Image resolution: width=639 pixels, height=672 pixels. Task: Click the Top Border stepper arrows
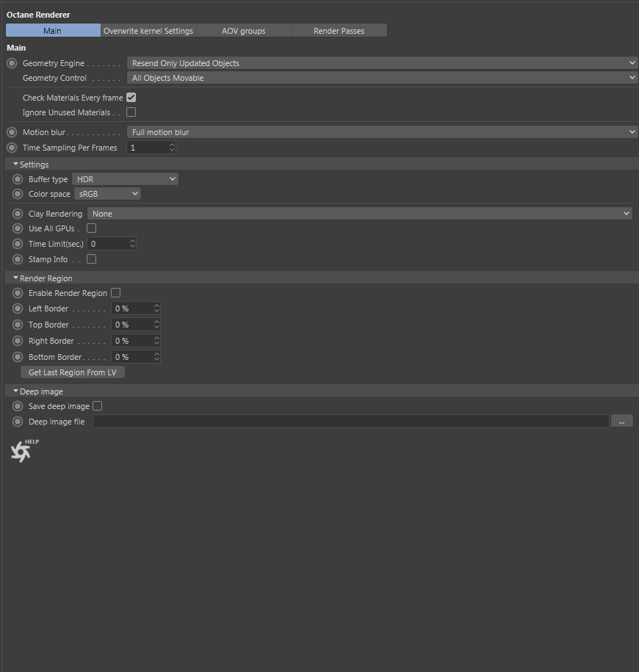click(156, 325)
